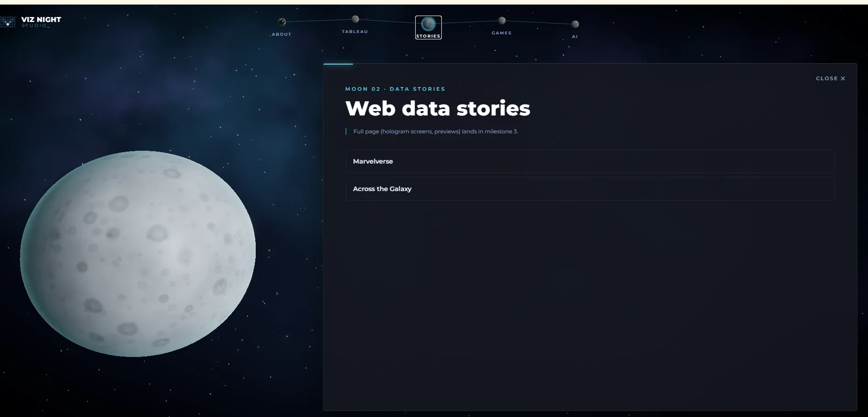
Task: Click the AI moon icon
Action: pos(575,24)
